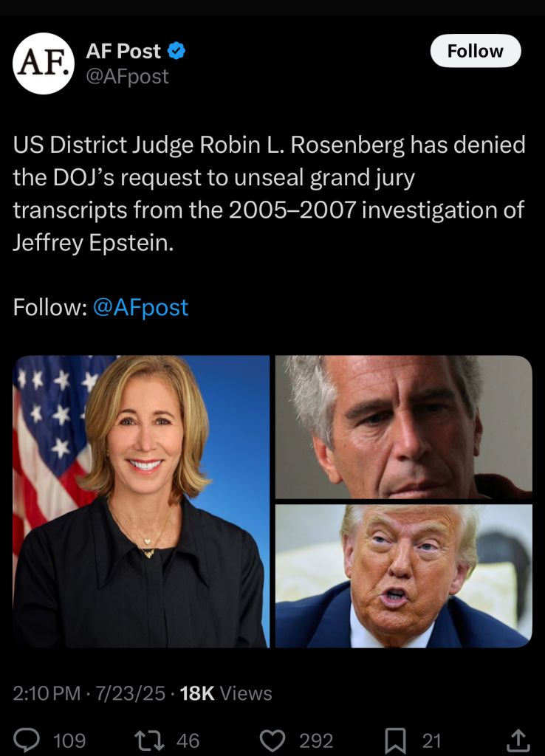Click the blue verified badge
545x756 pixels.
point(176,51)
